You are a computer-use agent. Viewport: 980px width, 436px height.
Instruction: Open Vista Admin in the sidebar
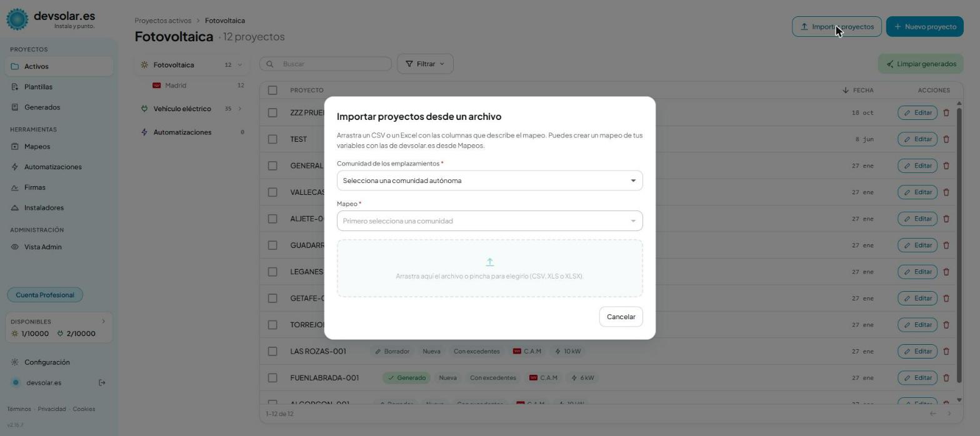59,247
